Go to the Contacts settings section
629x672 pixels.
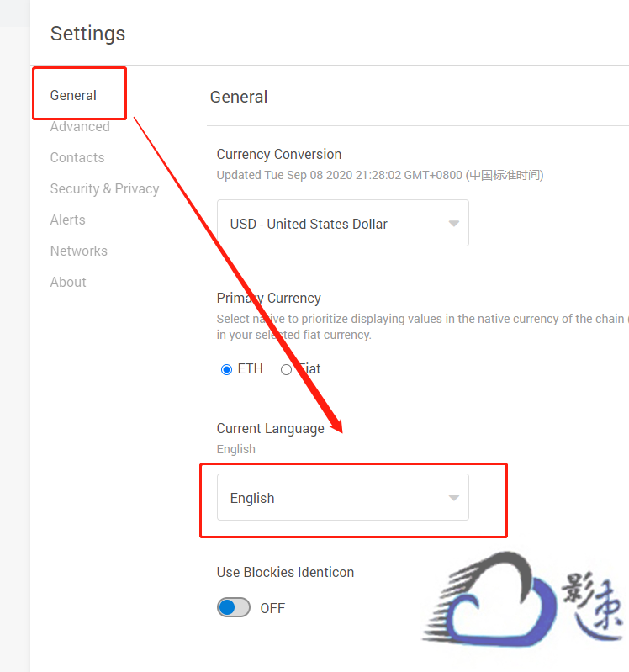(x=77, y=157)
